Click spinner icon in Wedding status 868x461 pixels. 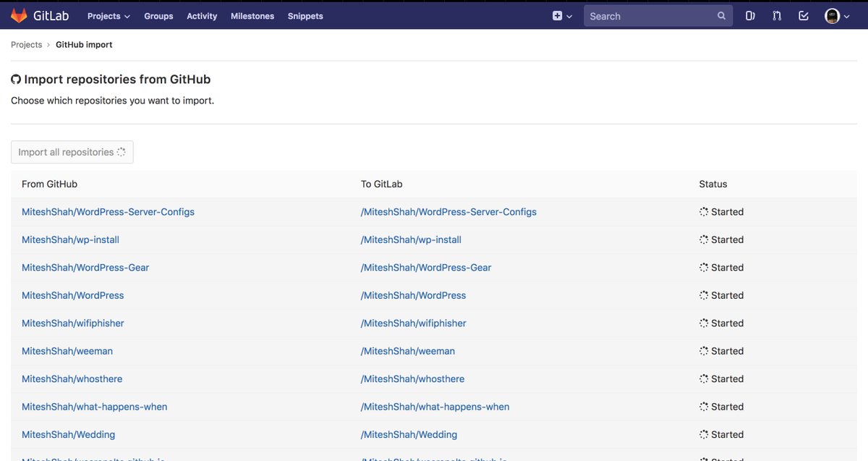(x=704, y=435)
